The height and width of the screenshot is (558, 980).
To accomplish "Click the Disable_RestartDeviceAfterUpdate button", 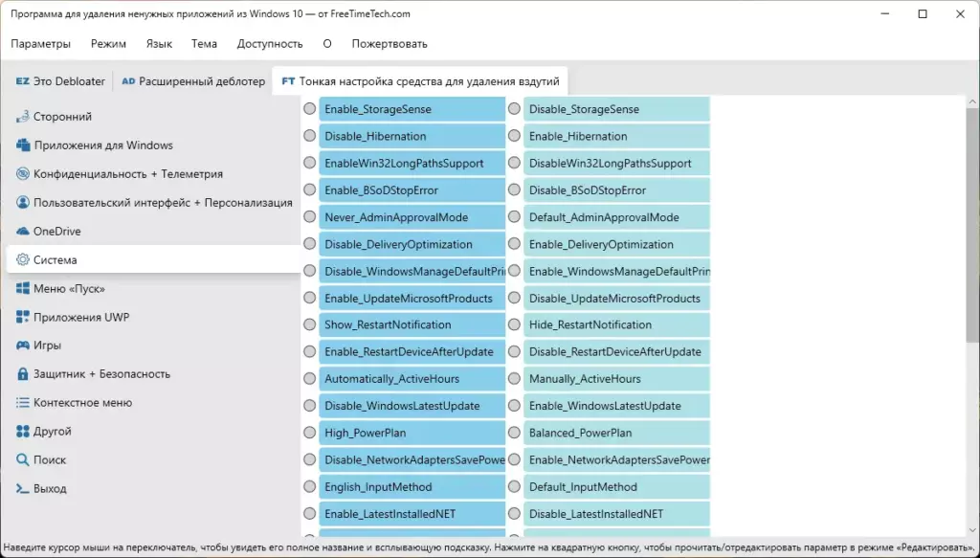I will (x=616, y=351).
